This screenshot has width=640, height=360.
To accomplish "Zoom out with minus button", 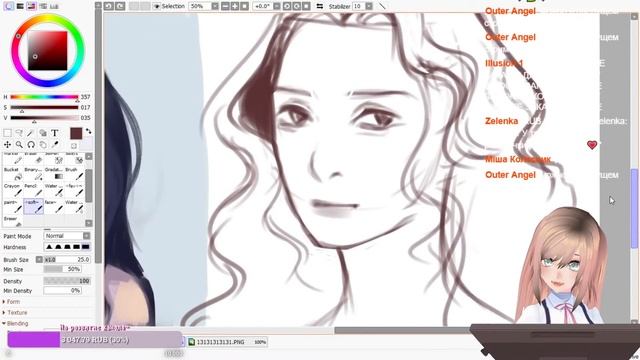I will [225, 6].
